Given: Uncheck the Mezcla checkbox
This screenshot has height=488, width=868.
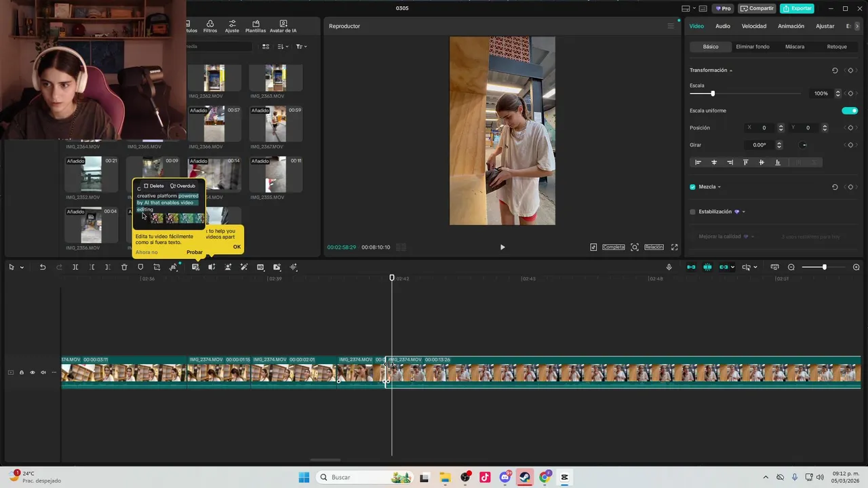Looking at the screenshot, I should click(692, 187).
